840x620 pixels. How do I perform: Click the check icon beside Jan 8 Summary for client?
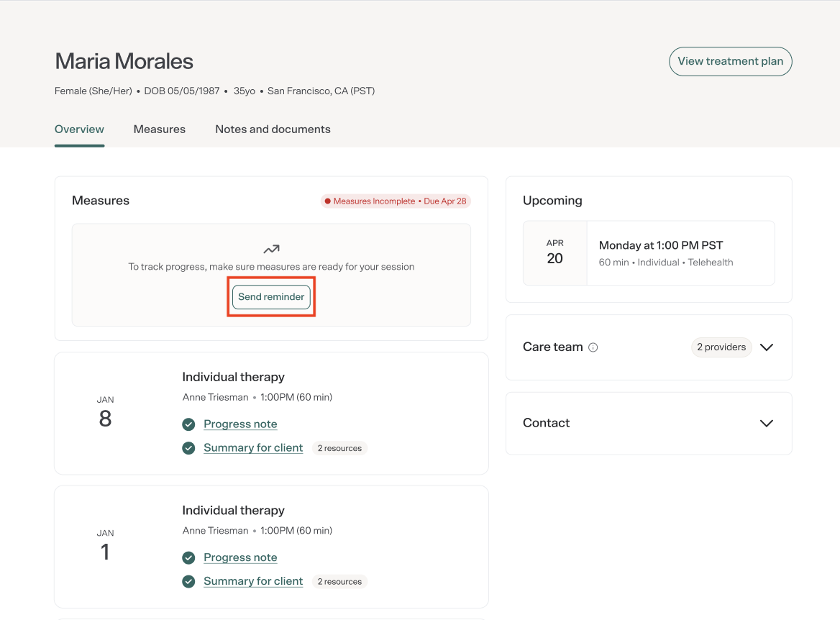pyautogui.click(x=188, y=448)
